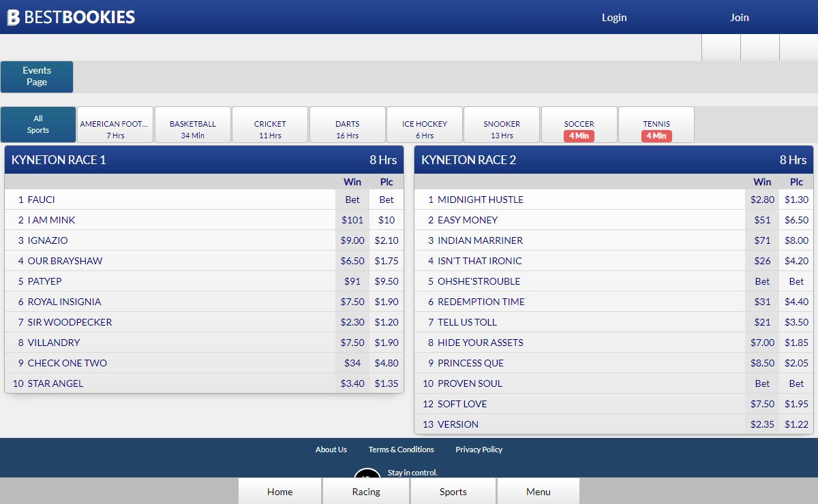Click FAUCI win Bet button

coord(352,200)
